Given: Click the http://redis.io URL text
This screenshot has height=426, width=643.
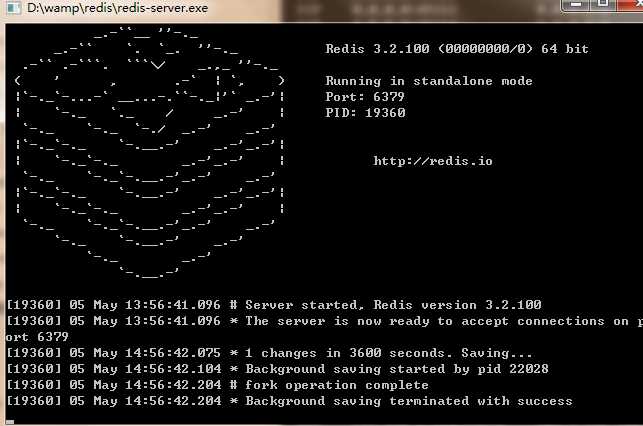Looking at the screenshot, I should pyautogui.click(x=433, y=161).
